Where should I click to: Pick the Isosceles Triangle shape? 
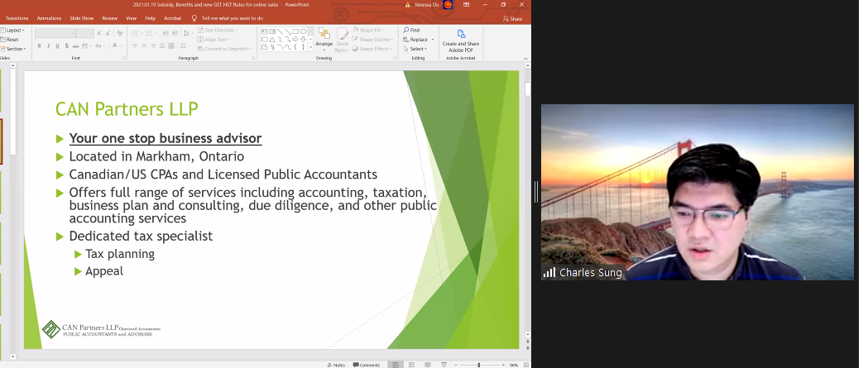[271, 40]
